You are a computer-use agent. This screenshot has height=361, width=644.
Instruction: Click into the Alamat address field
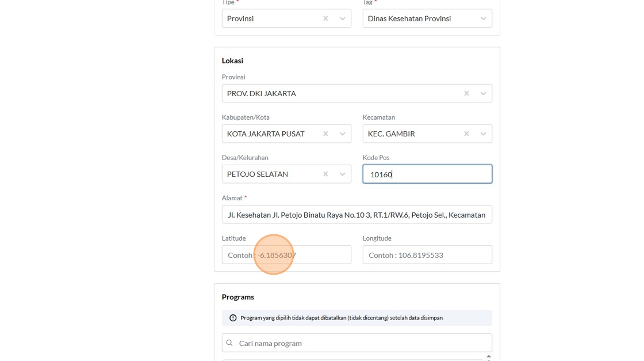(x=356, y=215)
